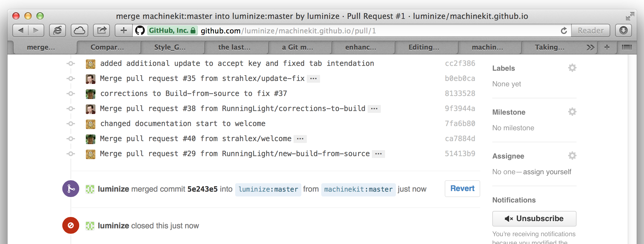Click the iCloud tabs toolbar icon
Screen dimensions: 644x244
click(x=79, y=30)
